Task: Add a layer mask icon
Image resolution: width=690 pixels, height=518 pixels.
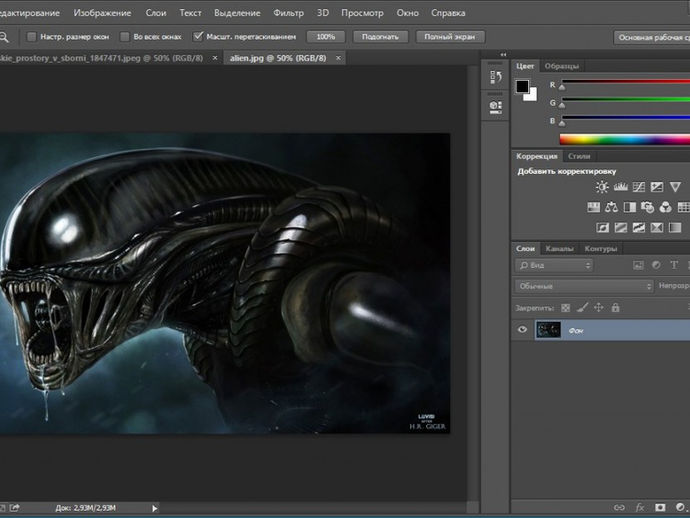Action: 660,507
